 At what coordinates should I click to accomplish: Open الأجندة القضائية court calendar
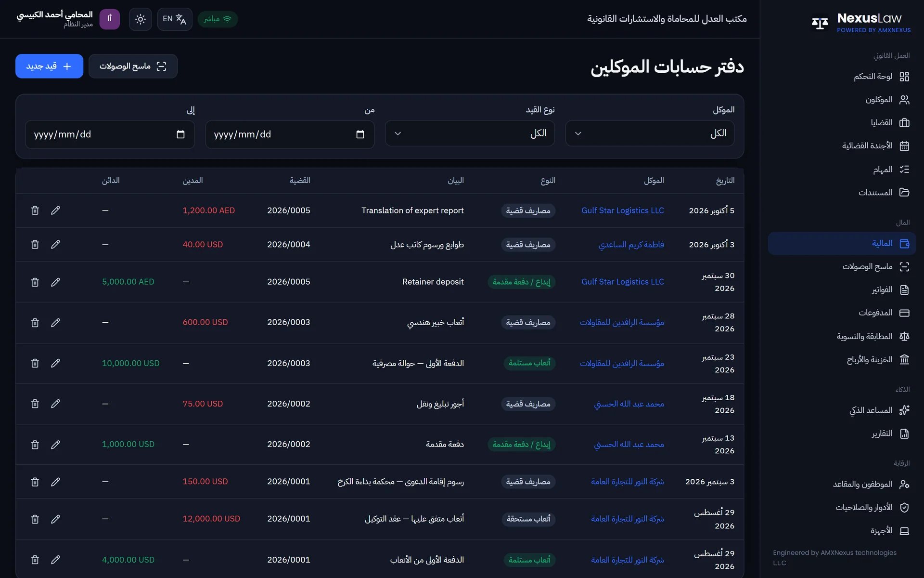842,146
